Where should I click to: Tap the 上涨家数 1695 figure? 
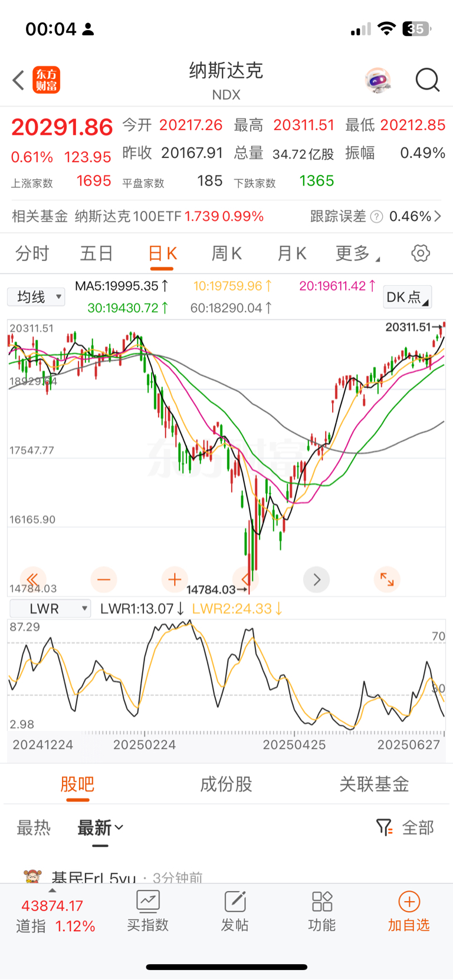[94, 181]
